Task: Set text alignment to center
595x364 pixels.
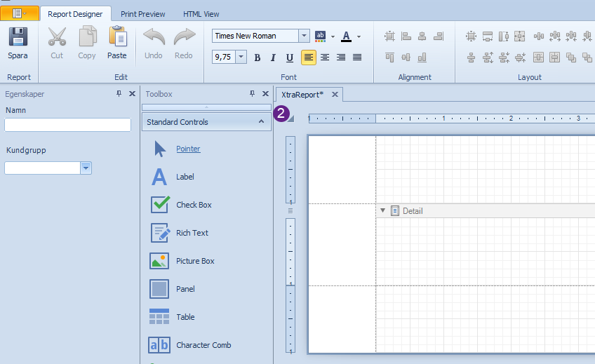Action: click(325, 58)
